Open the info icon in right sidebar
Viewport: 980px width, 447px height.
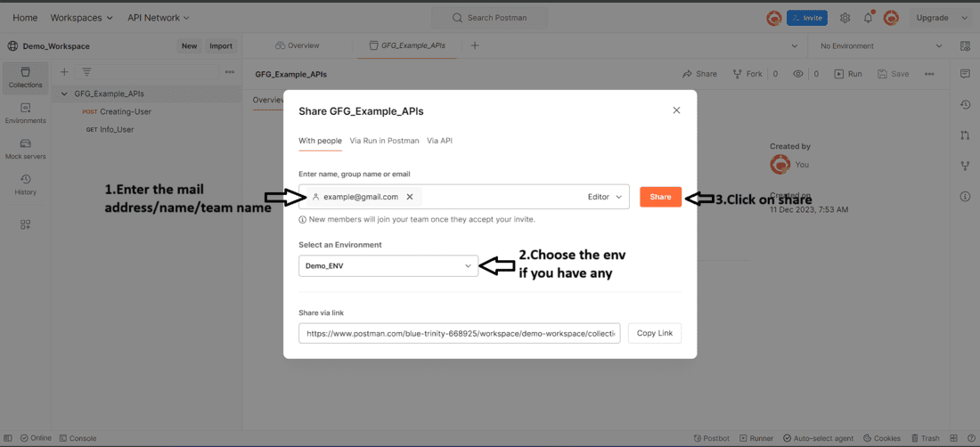click(964, 197)
